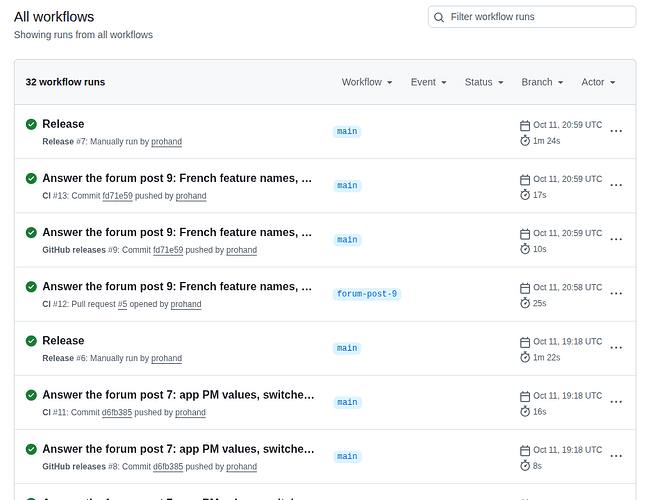
Task: Click prohand link in Release #7 row
Action: click(166, 142)
